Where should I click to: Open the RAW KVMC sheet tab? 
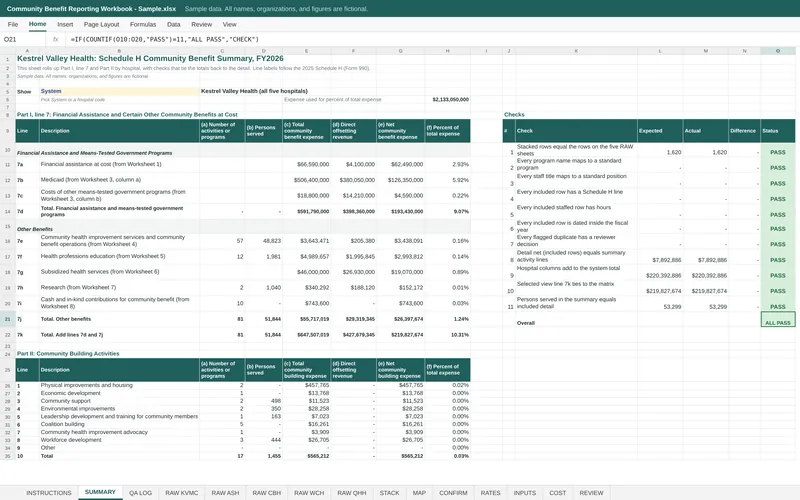(182, 493)
